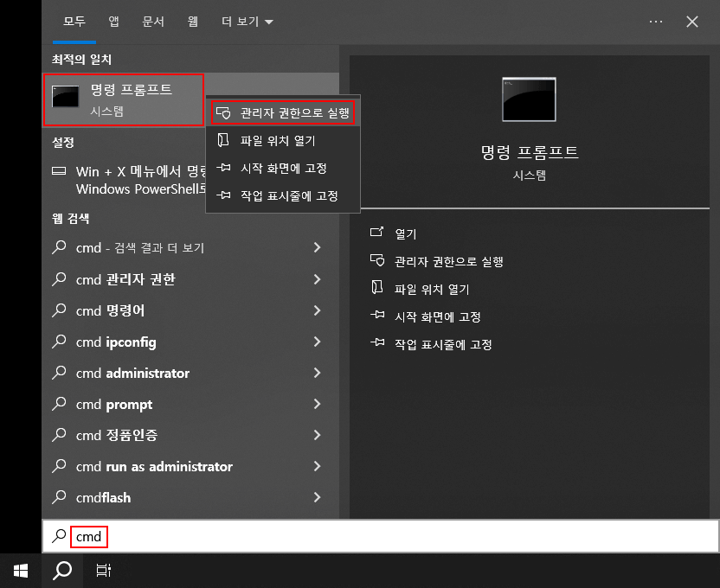Open web suggestion cmd 정품인증
Screen dimensions: 720x588
(x=190, y=435)
